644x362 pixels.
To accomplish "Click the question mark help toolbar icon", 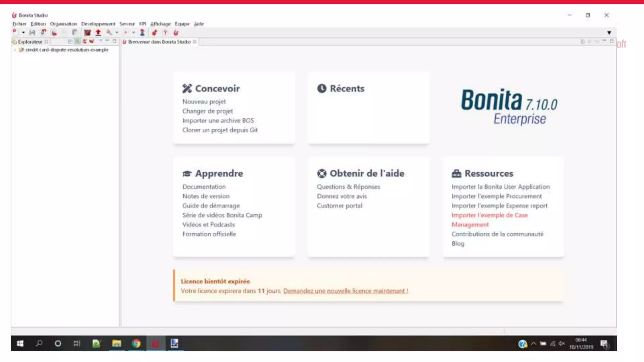I will coord(165,33).
